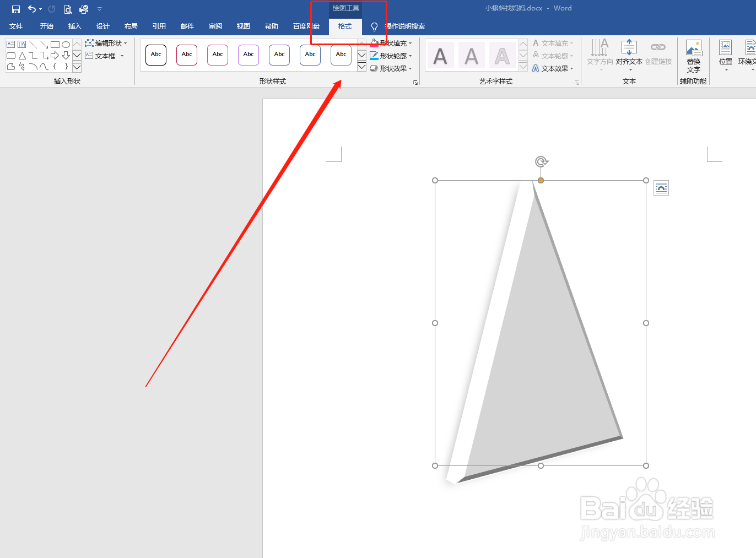Select the triangle shape in gallery
The width and height of the screenshot is (756, 558).
point(22,56)
